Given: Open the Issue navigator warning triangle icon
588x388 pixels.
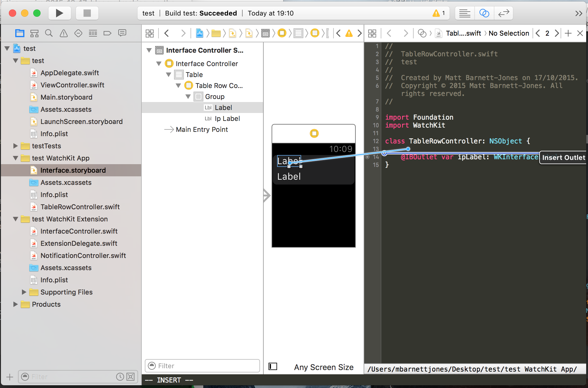Looking at the screenshot, I should click(x=63, y=33).
